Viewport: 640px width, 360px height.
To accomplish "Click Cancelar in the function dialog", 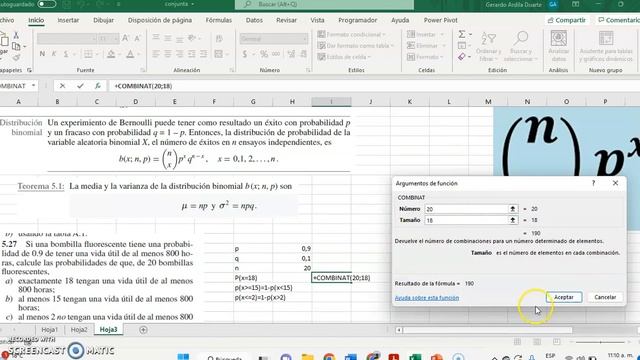I will pyautogui.click(x=605, y=297).
